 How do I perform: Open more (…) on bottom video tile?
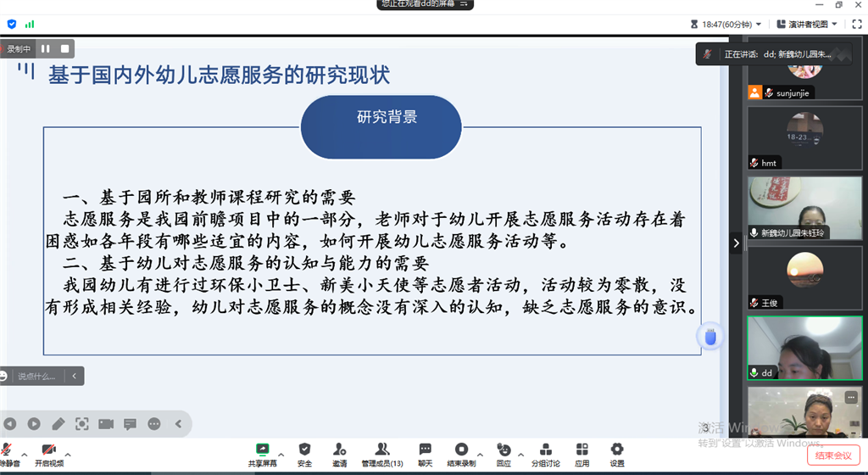click(x=851, y=398)
